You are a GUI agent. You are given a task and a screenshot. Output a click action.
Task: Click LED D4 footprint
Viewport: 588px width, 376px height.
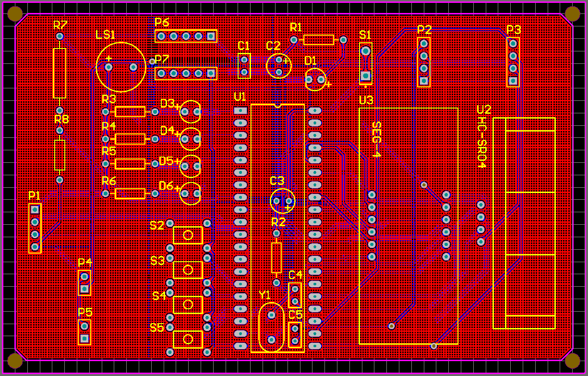click(x=191, y=139)
